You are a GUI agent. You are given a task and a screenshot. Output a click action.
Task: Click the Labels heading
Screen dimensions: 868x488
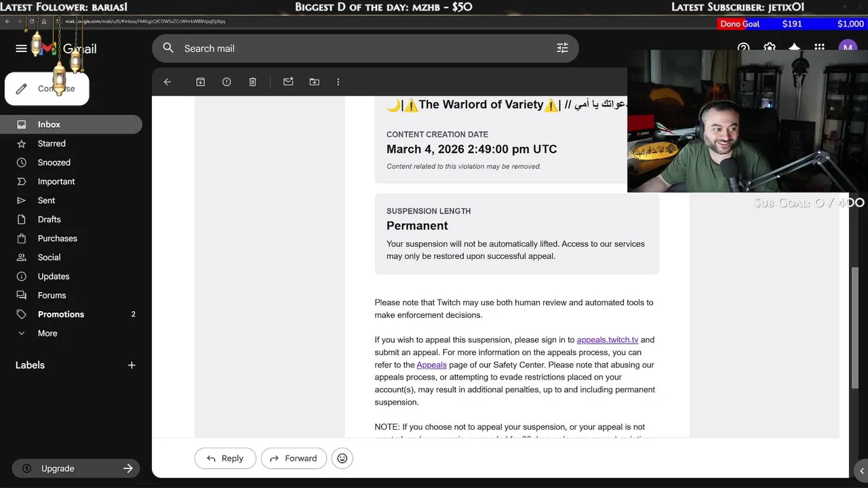[x=30, y=365]
